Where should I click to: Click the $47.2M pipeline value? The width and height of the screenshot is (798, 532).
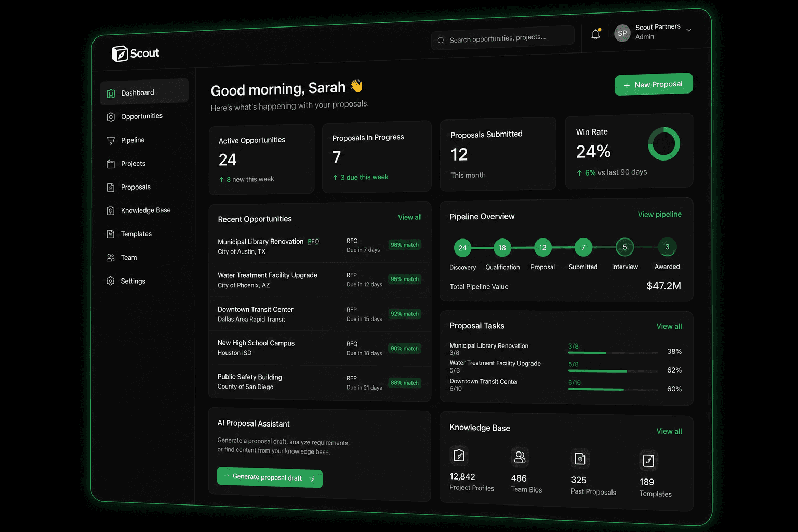663,286
